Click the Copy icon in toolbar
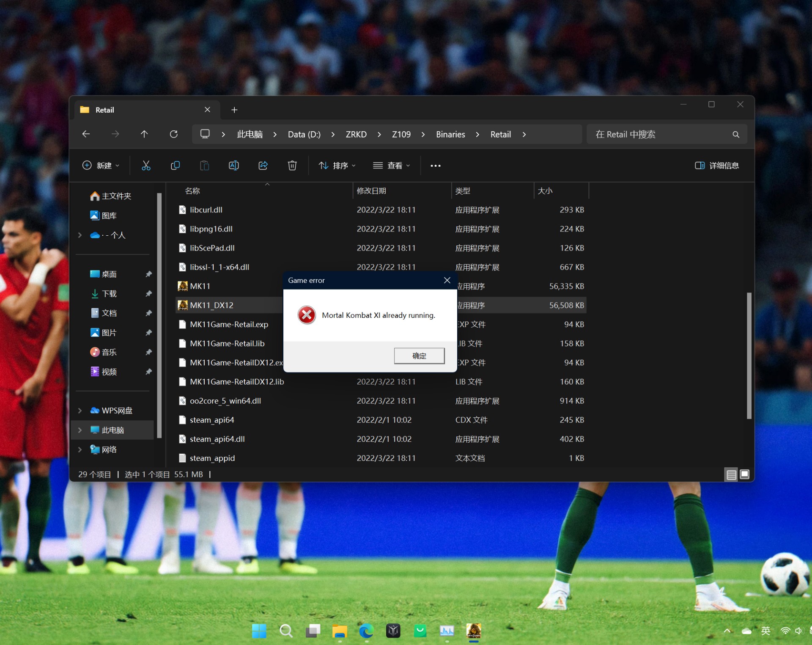 tap(175, 165)
